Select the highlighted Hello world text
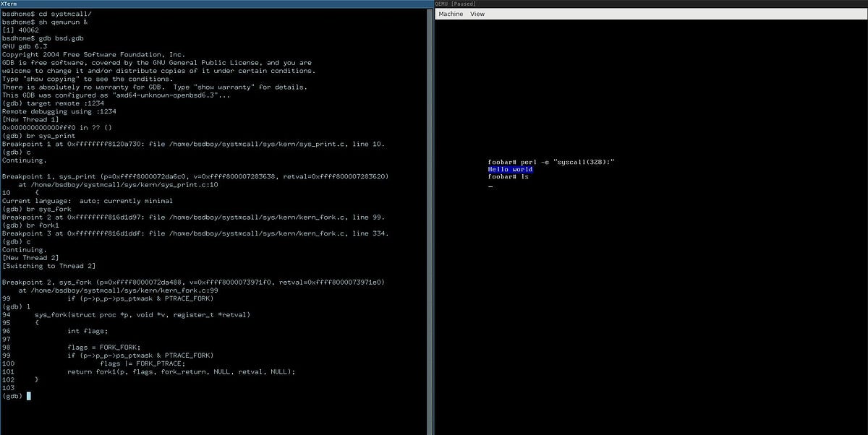This screenshot has width=868, height=435. click(510, 169)
